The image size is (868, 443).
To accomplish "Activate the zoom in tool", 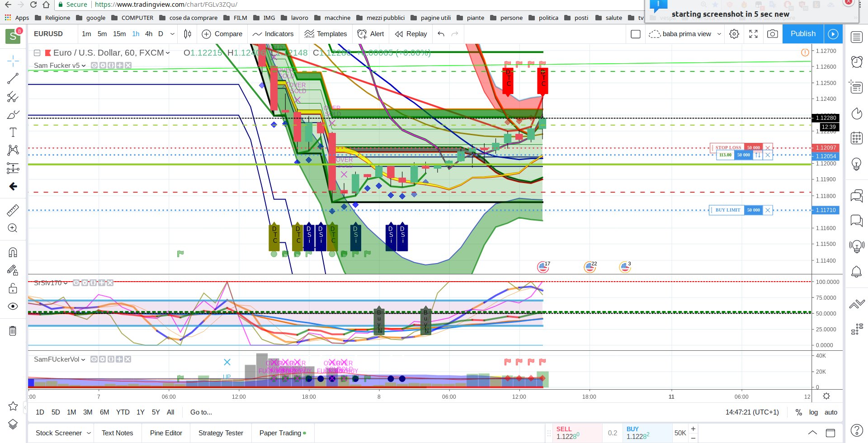I will [13, 228].
